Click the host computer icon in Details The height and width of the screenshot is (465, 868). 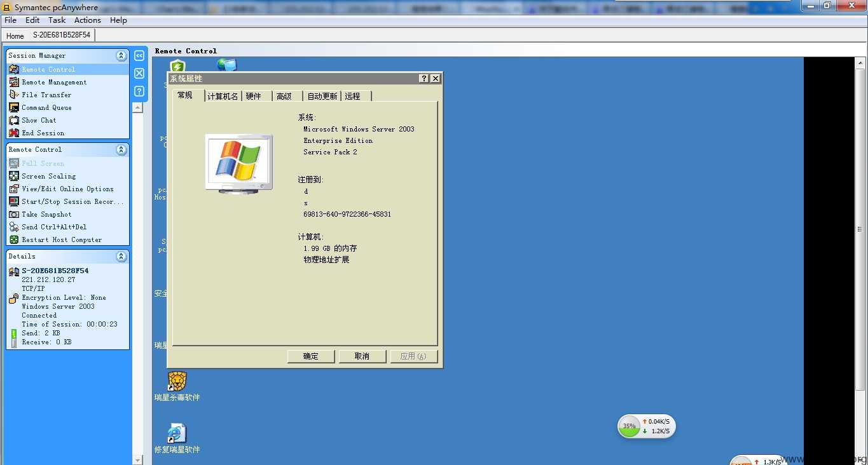click(14, 271)
